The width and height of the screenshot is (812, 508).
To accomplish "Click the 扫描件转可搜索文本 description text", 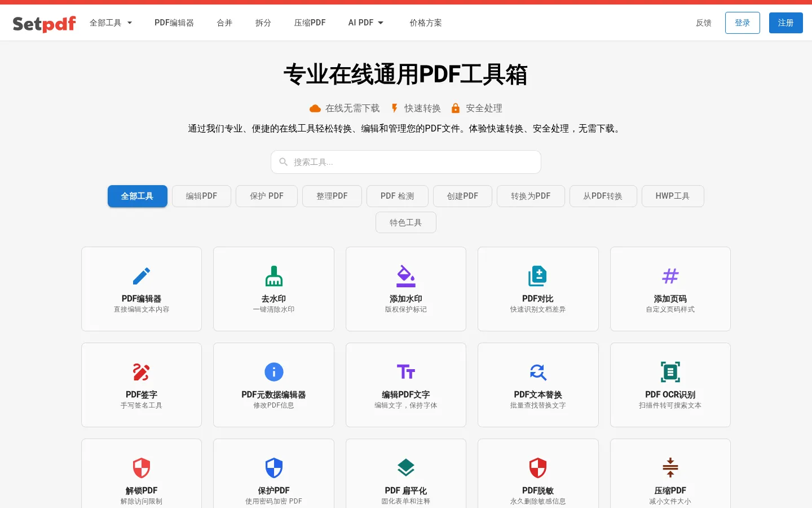I will 670,405.
